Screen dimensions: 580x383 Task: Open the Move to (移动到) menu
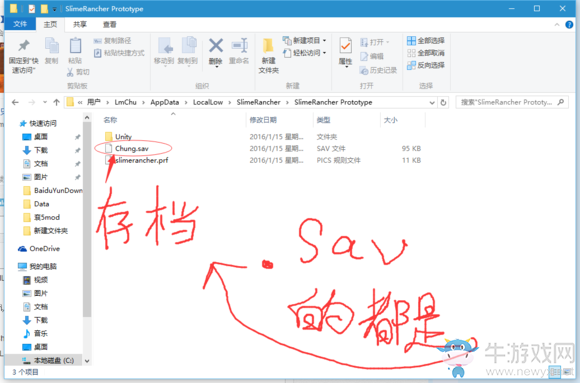coord(164,51)
